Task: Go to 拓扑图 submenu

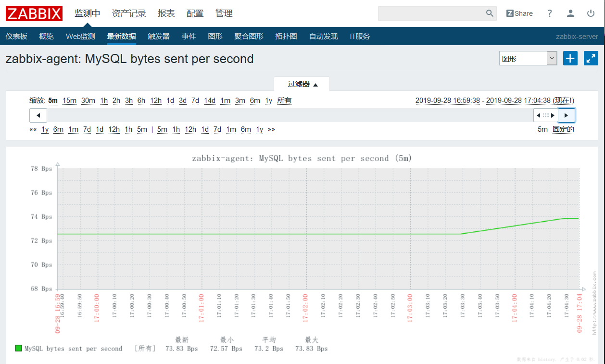Action: (x=286, y=36)
